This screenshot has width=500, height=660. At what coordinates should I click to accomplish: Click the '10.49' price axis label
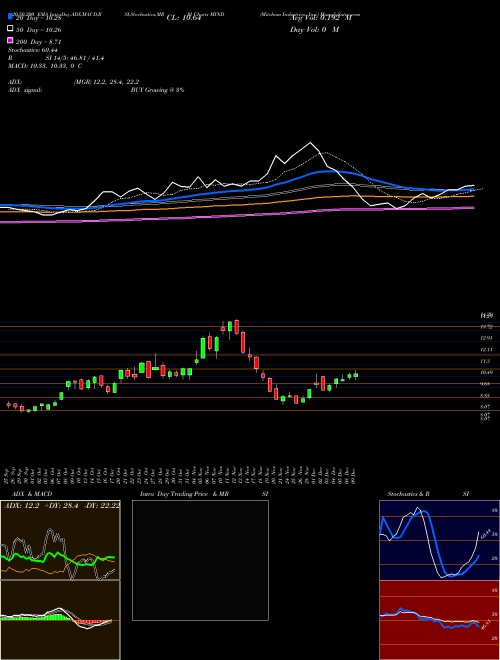point(487,372)
